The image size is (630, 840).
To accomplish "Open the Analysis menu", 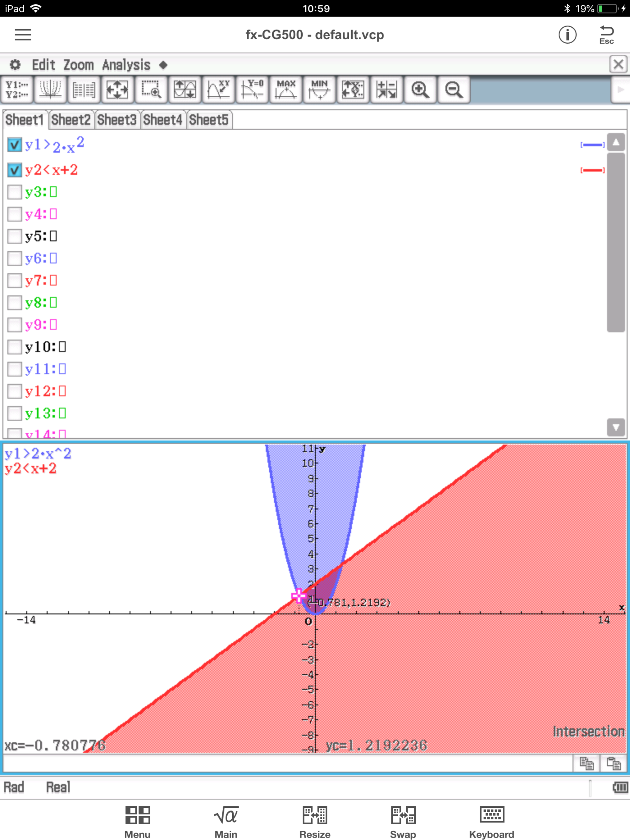I will pyautogui.click(x=126, y=65).
